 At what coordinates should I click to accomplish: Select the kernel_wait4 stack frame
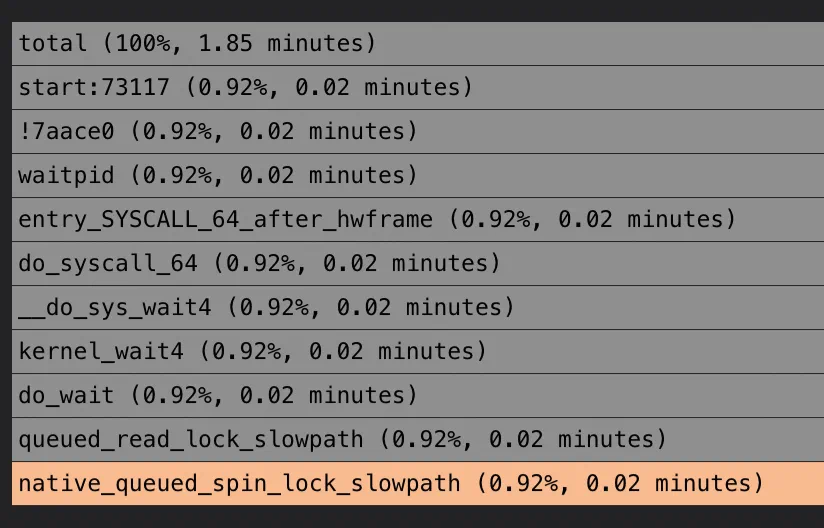coord(412,351)
